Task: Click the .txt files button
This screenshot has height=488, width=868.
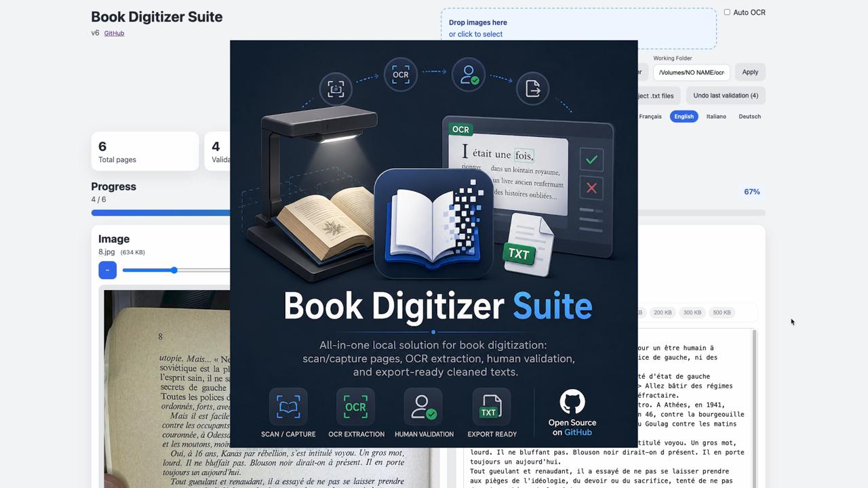Action: pos(658,96)
